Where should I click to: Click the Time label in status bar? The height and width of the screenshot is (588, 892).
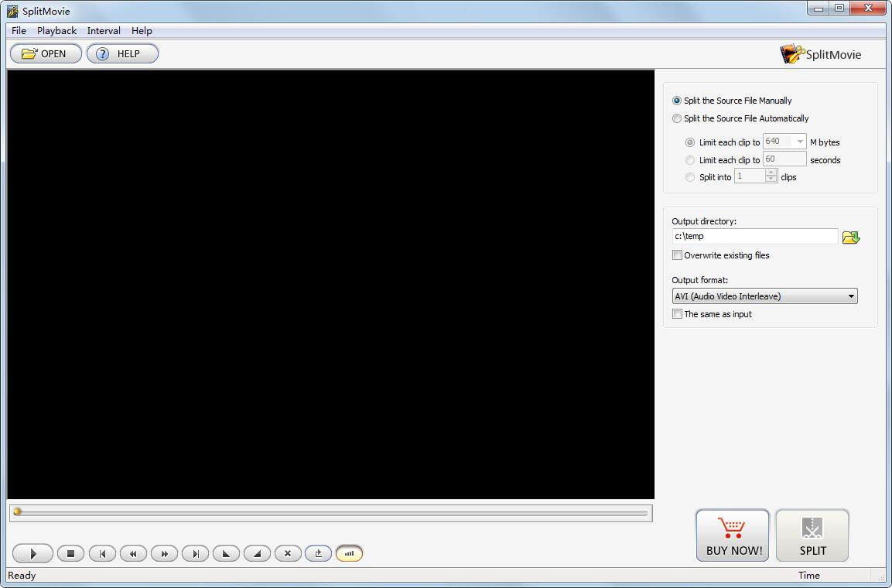(808, 576)
